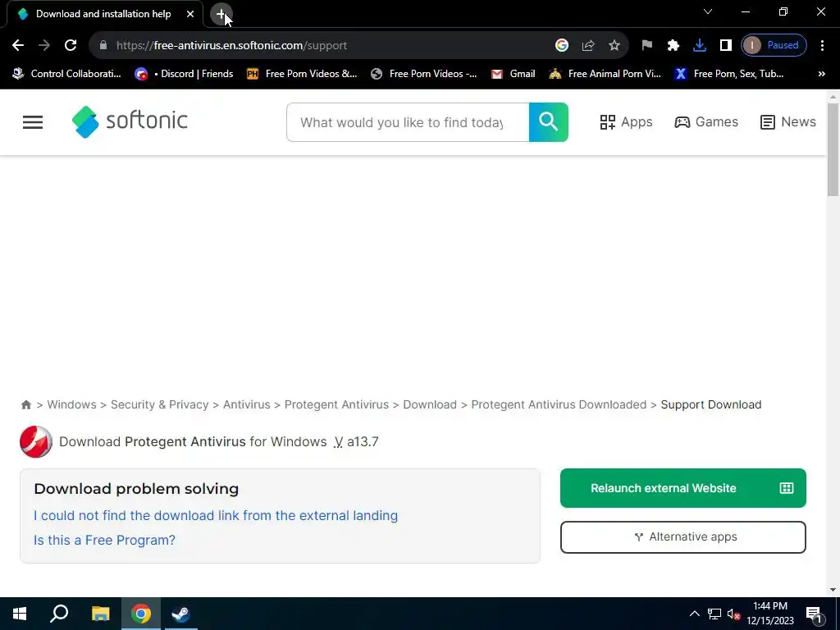Click the search magnifier button
Viewport: 840px width, 630px height.
[x=549, y=122]
